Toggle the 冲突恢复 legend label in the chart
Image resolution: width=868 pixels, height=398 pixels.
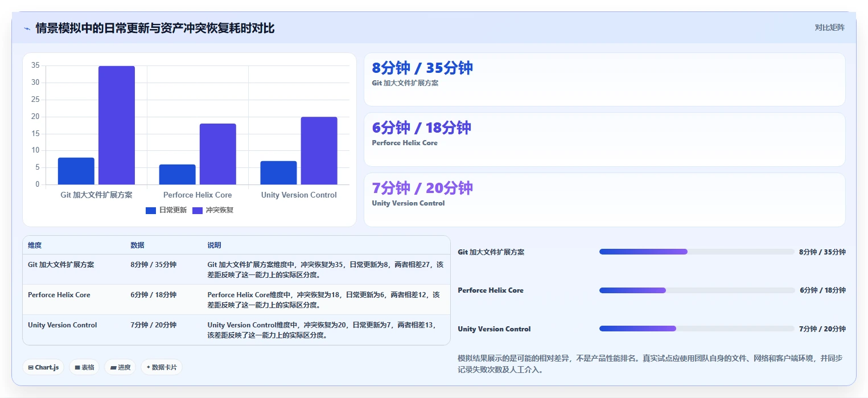tap(220, 210)
